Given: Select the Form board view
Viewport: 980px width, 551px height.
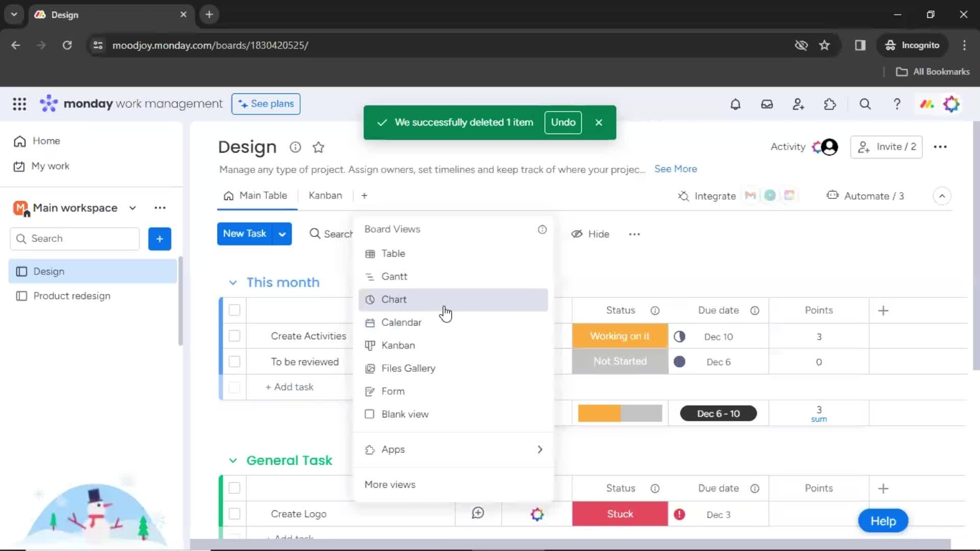Looking at the screenshot, I should (393, 391).
